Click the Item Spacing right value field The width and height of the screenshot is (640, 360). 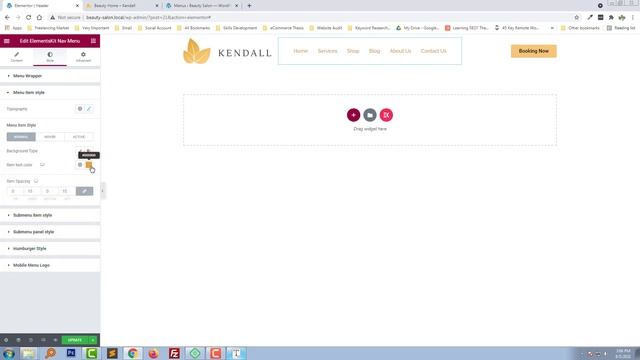pyautogui.click(x=31, y=191)
